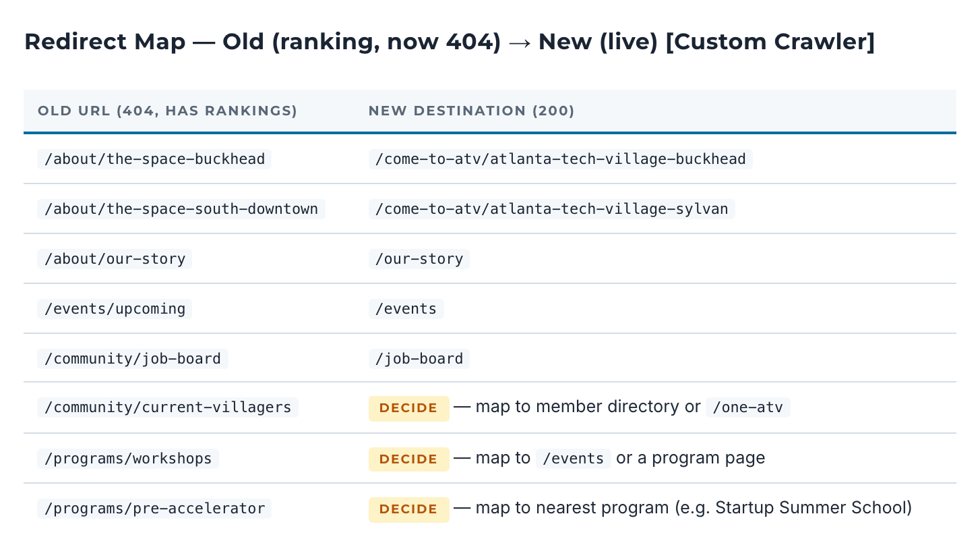
Task: Select the /programs/pre-accelerator old URL
Action: (x=154, y=509)
